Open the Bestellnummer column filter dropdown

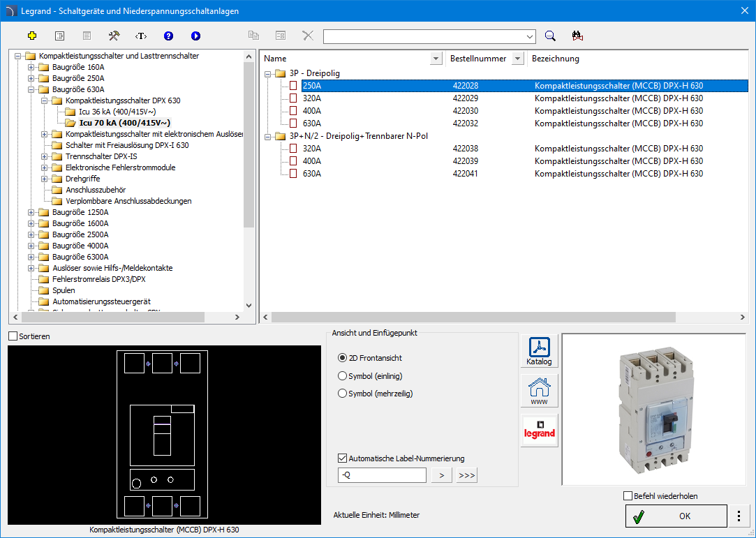(x=518, y=59)
